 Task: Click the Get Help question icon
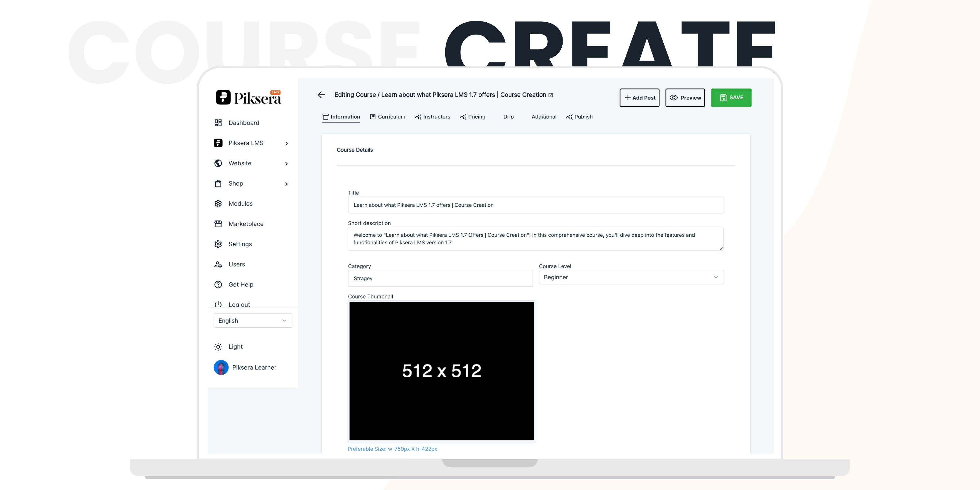coord(218,285)
